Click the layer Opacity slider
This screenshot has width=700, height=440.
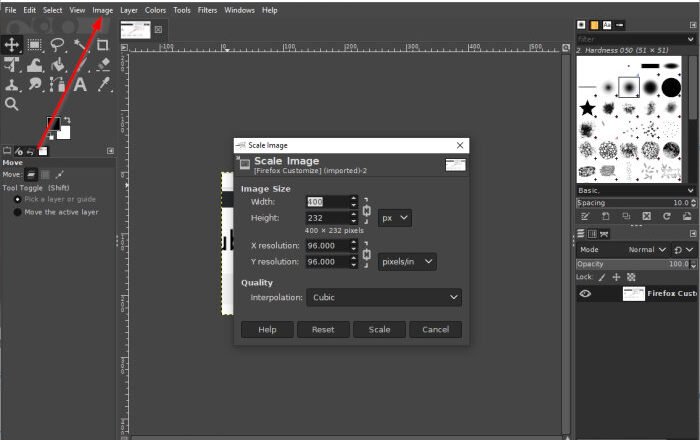(x=636, y=264)
